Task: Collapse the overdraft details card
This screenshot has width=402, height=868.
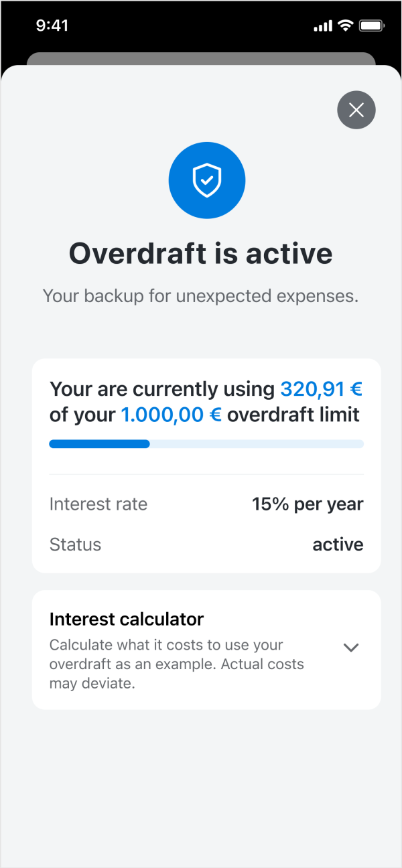Action: [x=206, y=465]
